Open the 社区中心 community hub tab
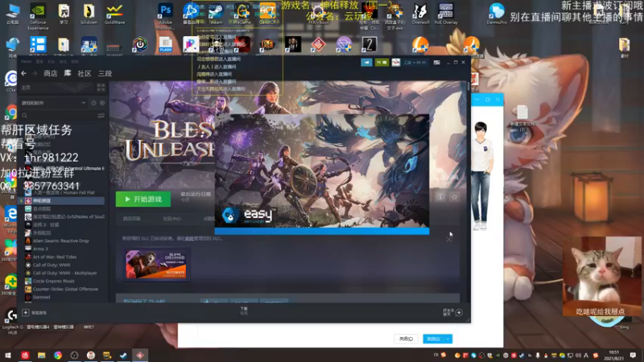This screenshot has height=362, width=644. coord(171,219)
